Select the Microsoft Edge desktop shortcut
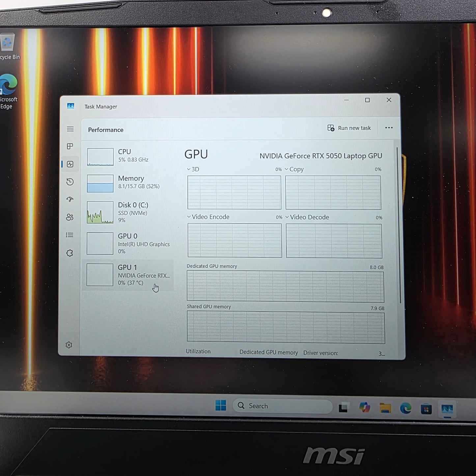The height and width of the screenshot is (476, 476). (x=9, y=92)
